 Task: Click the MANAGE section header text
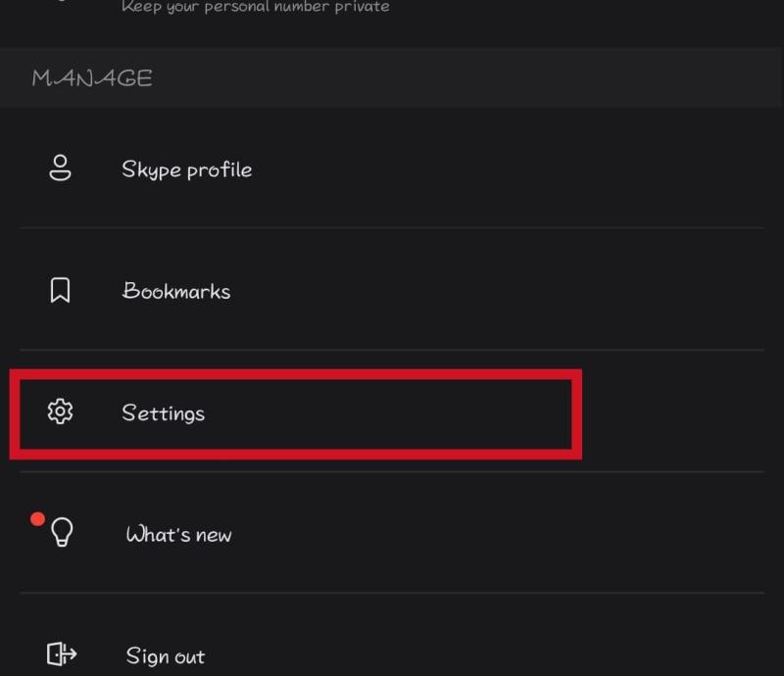pos(92,78)
